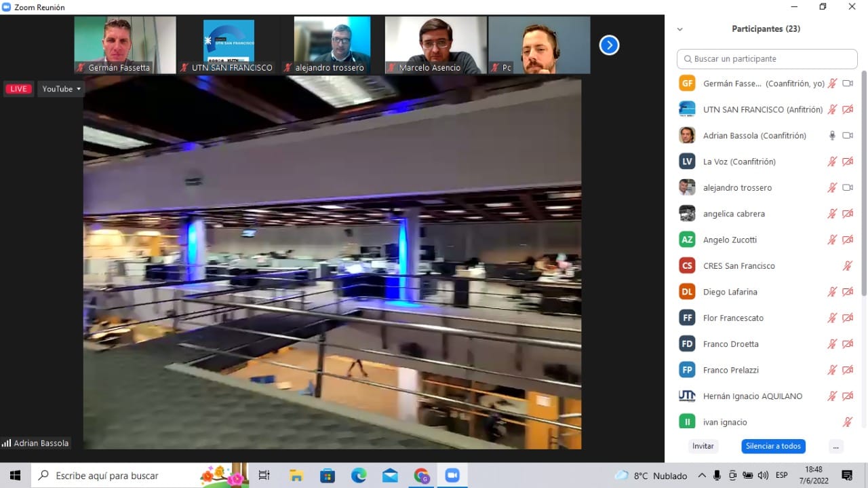
Task: Select Marcelo Asencio's video thumbnail
Action: 436,45
